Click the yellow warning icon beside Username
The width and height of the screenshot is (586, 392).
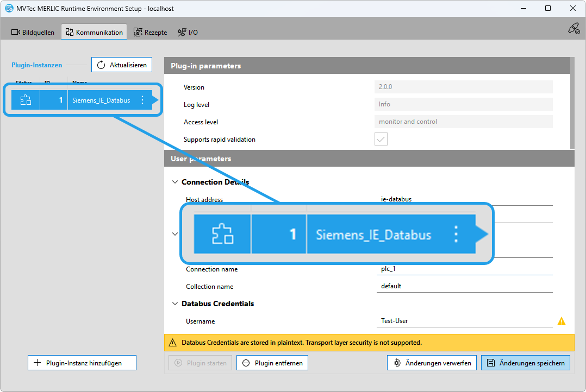click(562, 321)
